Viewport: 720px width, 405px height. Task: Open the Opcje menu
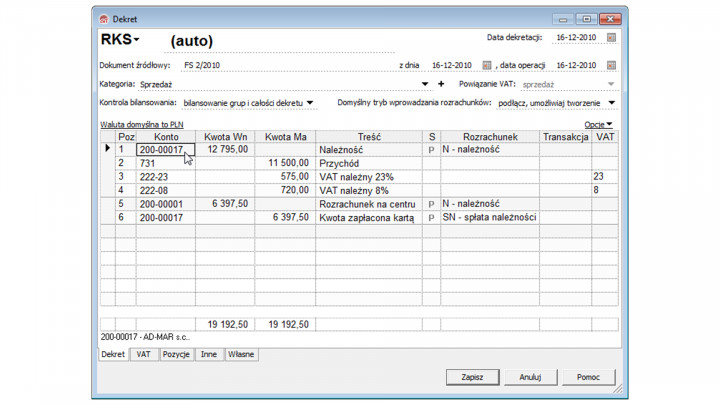click(598, 125)
